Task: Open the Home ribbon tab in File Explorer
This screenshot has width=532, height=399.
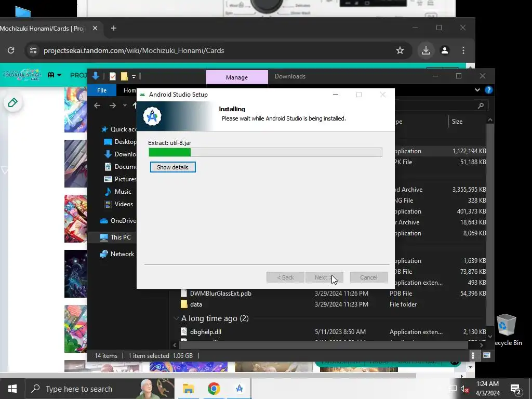Action: [x=129, y=90]
